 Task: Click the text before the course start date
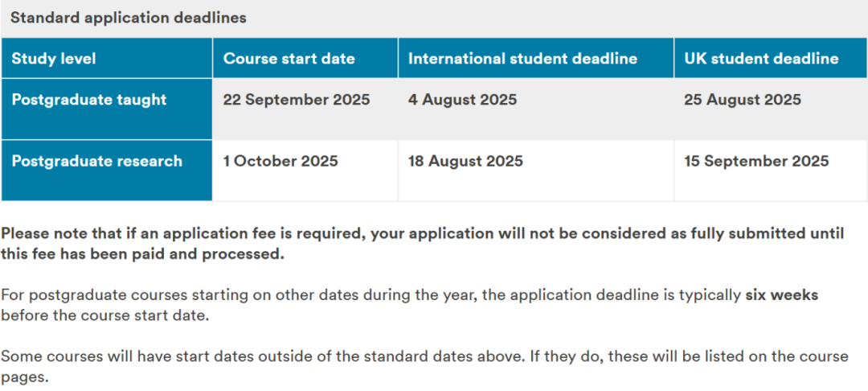[104, 318]
